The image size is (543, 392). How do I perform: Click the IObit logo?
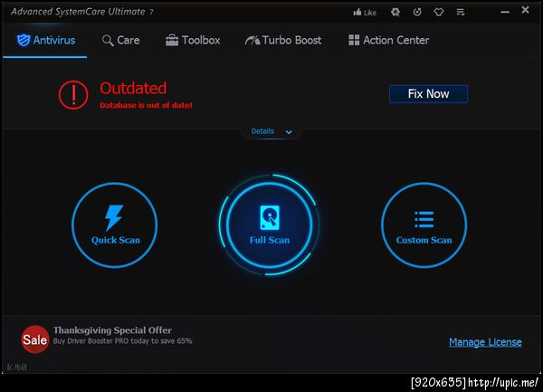tap(16, 367)
